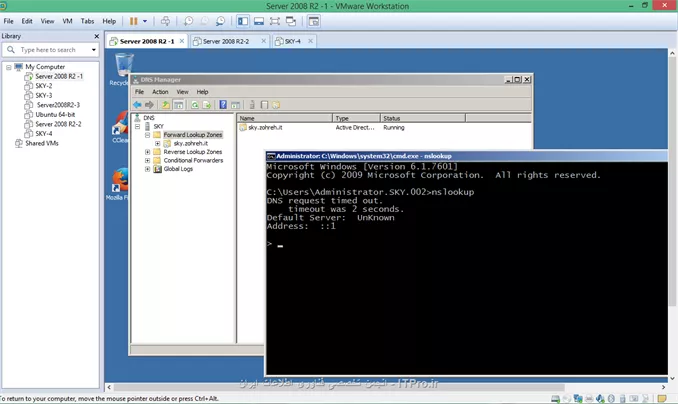Open DNS Manager View menu
The image size is (678, 404).
click(x=182, y=92)
